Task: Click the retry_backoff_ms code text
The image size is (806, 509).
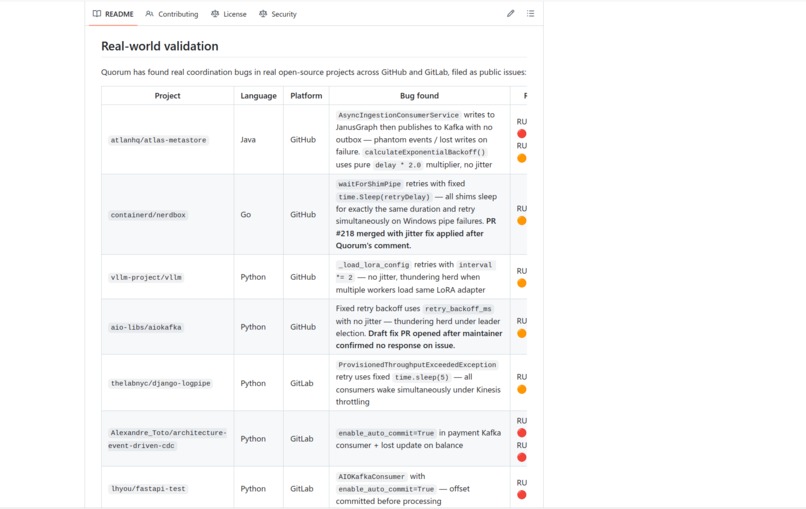Action: click(x=458, y=309)
